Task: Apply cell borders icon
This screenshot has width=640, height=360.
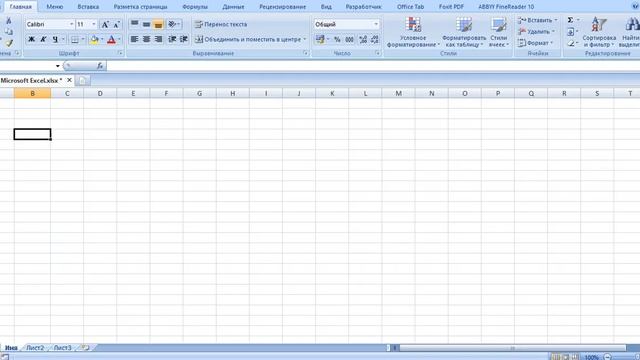Action: point(75,40)
